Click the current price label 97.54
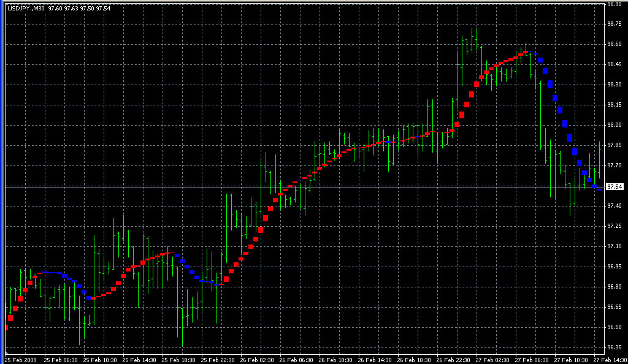This screenshot has height=364, width=628. [615, 187]
